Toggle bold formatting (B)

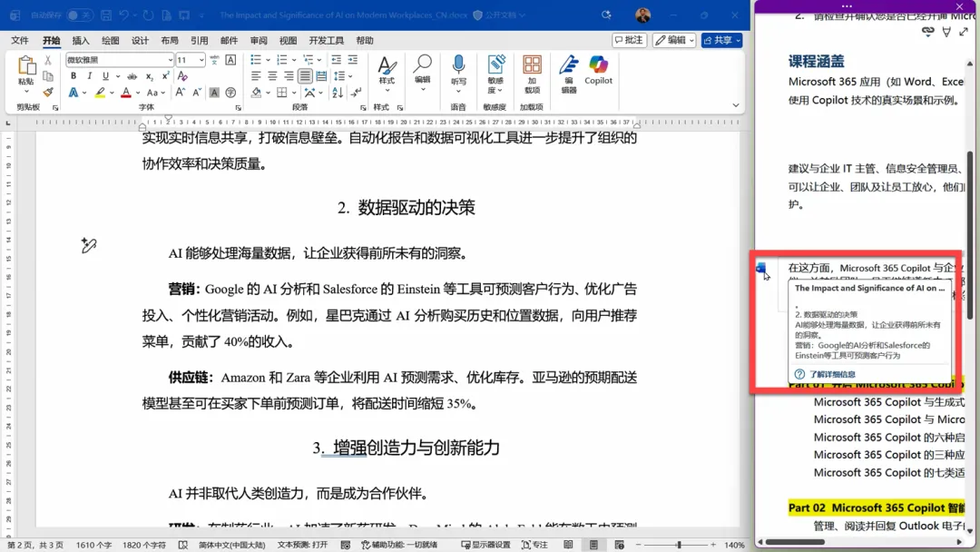(x=73, y=76)
